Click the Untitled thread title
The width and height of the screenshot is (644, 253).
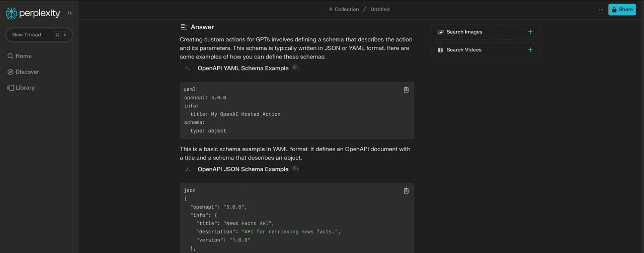pos(380,9)
